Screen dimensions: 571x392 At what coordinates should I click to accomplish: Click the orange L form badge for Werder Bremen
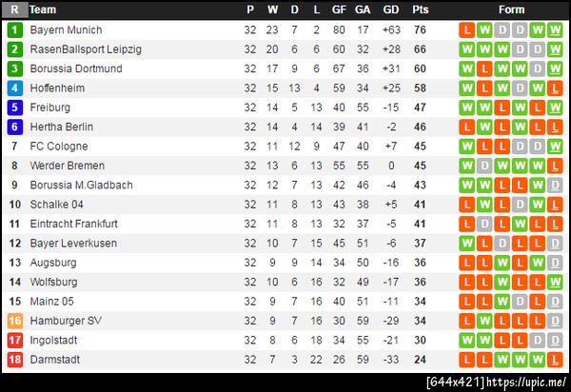(556, 166)
